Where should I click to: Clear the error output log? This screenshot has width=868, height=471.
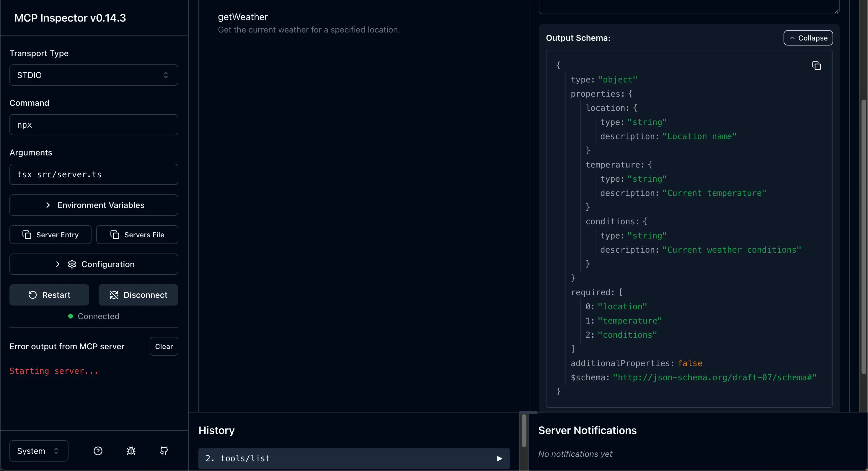164,346
